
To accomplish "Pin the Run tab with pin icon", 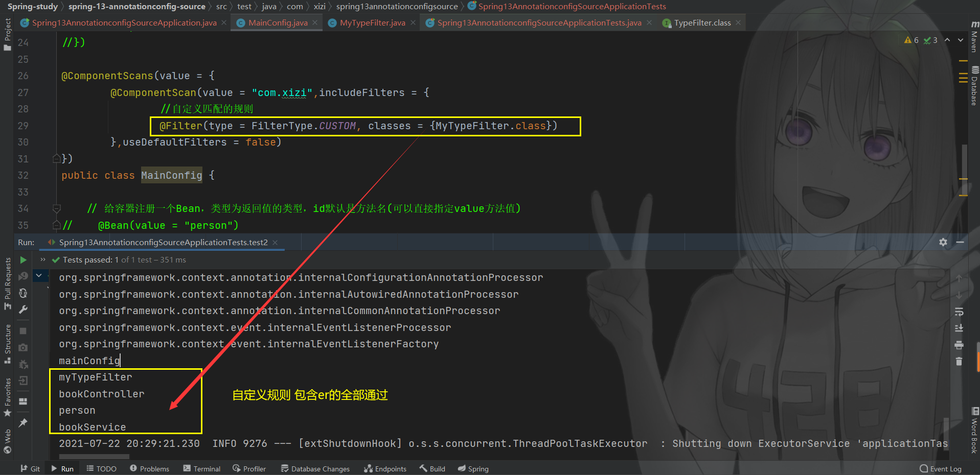I will click(x=23, y=423).
